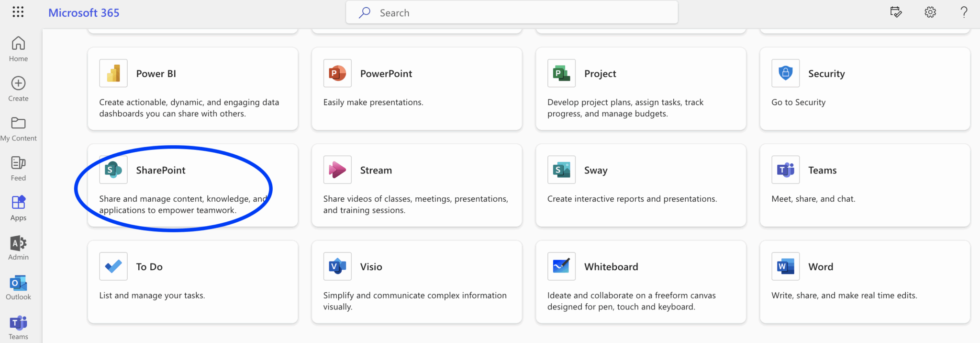Screen dimensions: 980x343
Task: Open the Teams card title
Action: (x=822, y=170)
